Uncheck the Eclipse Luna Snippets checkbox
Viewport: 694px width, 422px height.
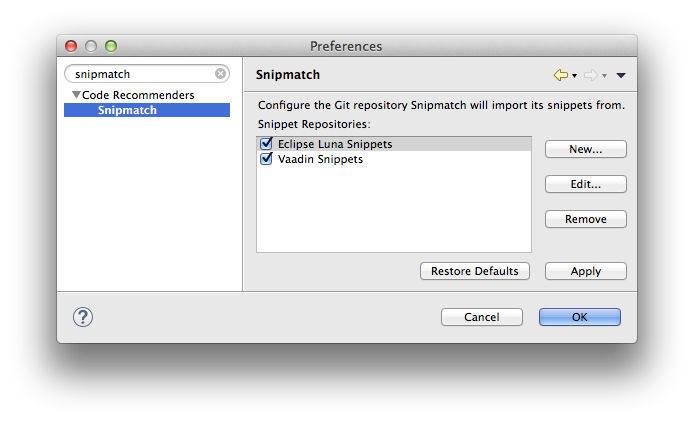(266, 144)
